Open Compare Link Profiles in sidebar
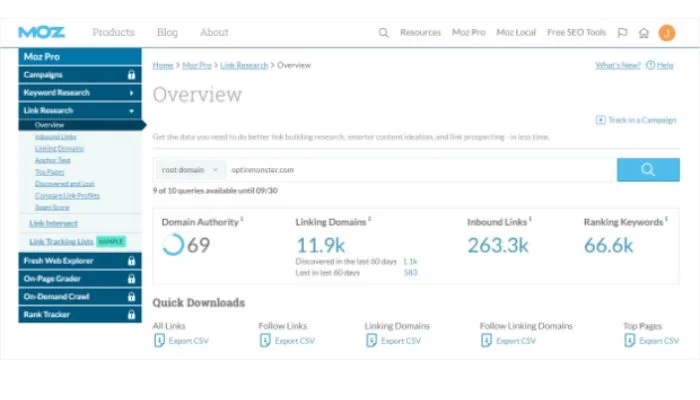The height and width of the screenshot is (400, 700). 67,196
